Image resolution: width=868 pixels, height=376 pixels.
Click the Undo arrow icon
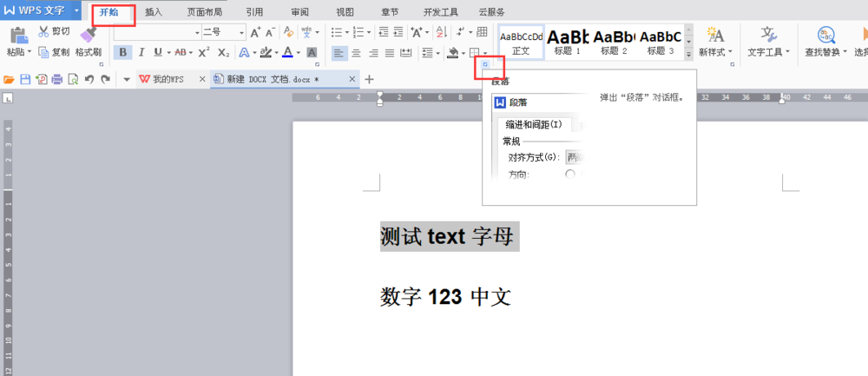[89, 79]
